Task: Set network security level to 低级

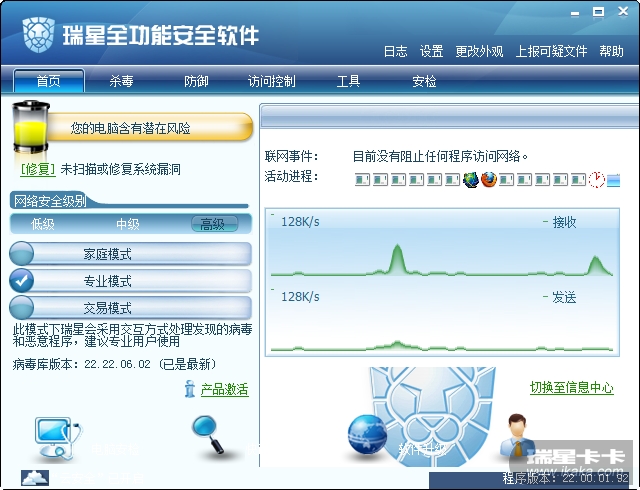Action: pos(43,224)
